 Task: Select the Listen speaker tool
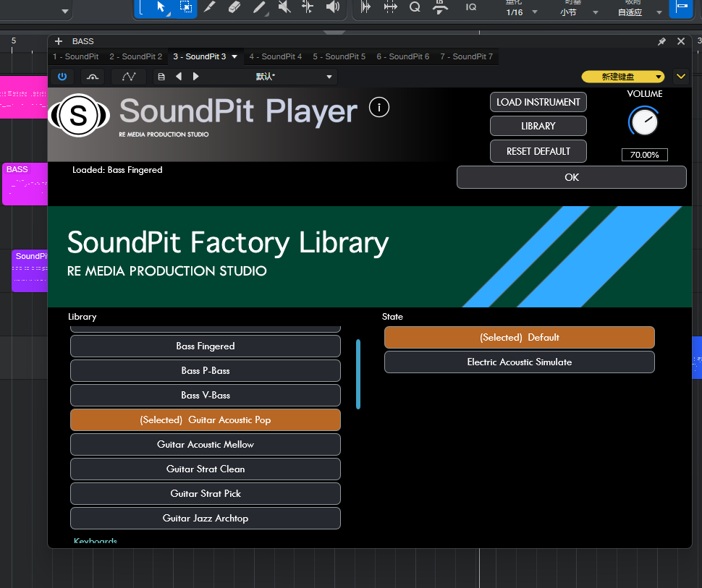[x=333, y=7]
